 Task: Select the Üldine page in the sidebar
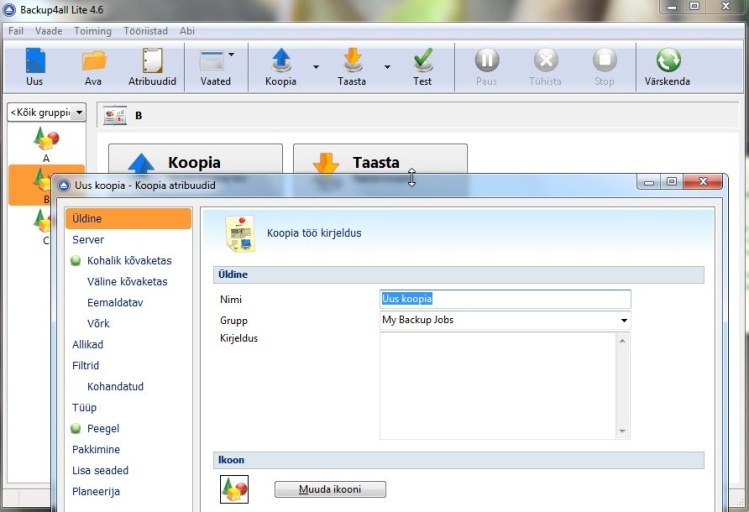[128, 219]
